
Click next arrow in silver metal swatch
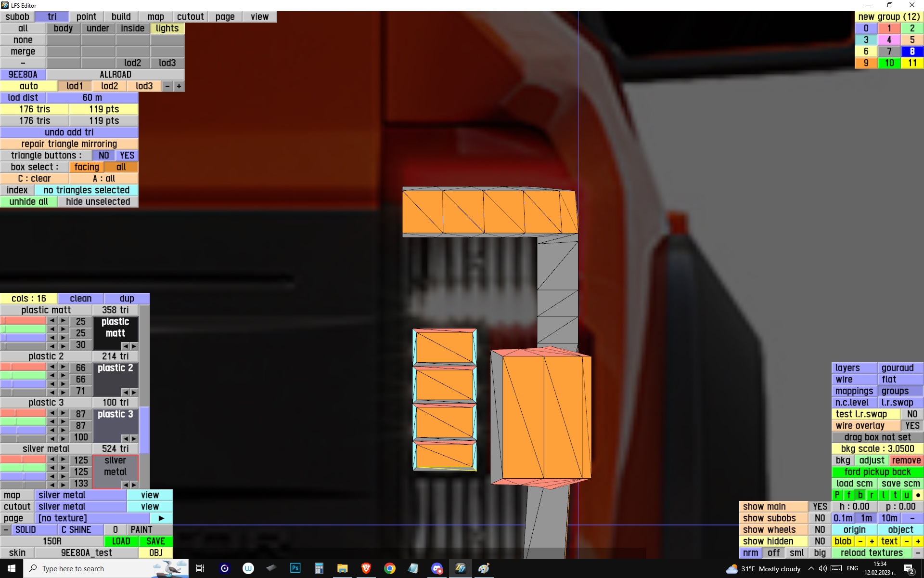point(134,485)
